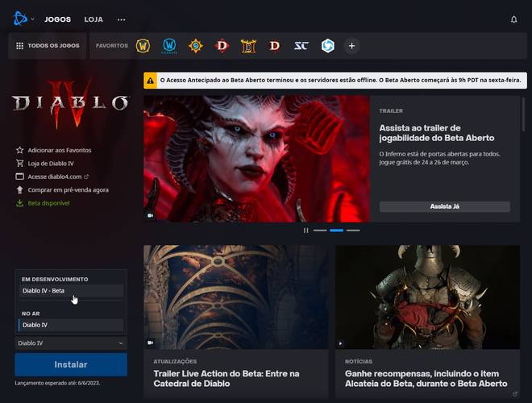Image resolution: width=532 pixels, height=403 pixels.
Task: Click the camera icon on cathedral thumbnail
Action: [150, 343]
